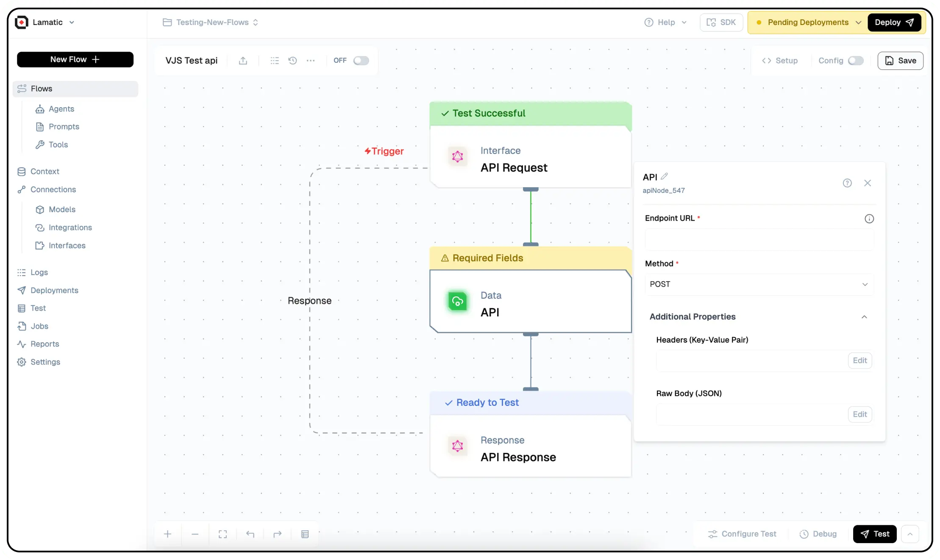940x560 pixels.
Task: Open the flow version history icon
Action: tap(292, 61)
